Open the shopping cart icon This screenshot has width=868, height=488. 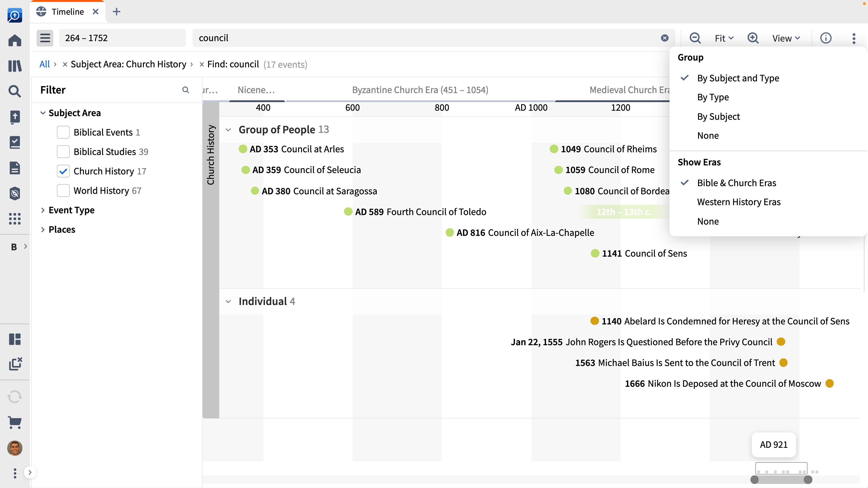(15, 422)
